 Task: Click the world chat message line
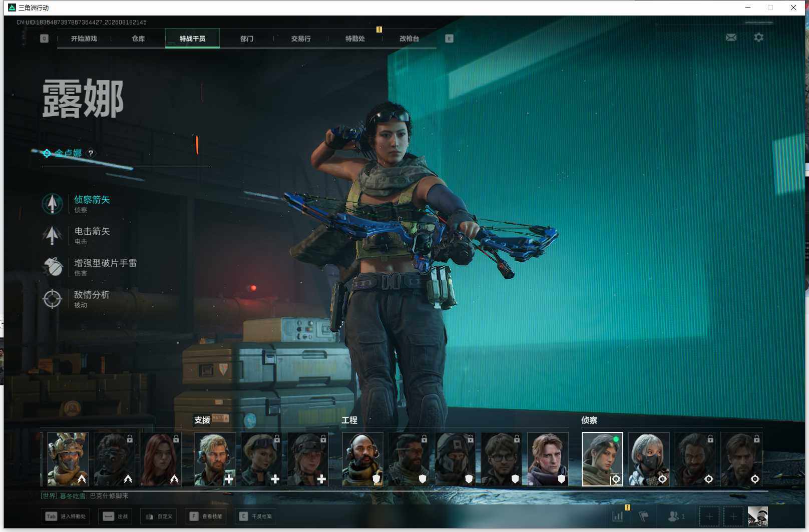84,496
